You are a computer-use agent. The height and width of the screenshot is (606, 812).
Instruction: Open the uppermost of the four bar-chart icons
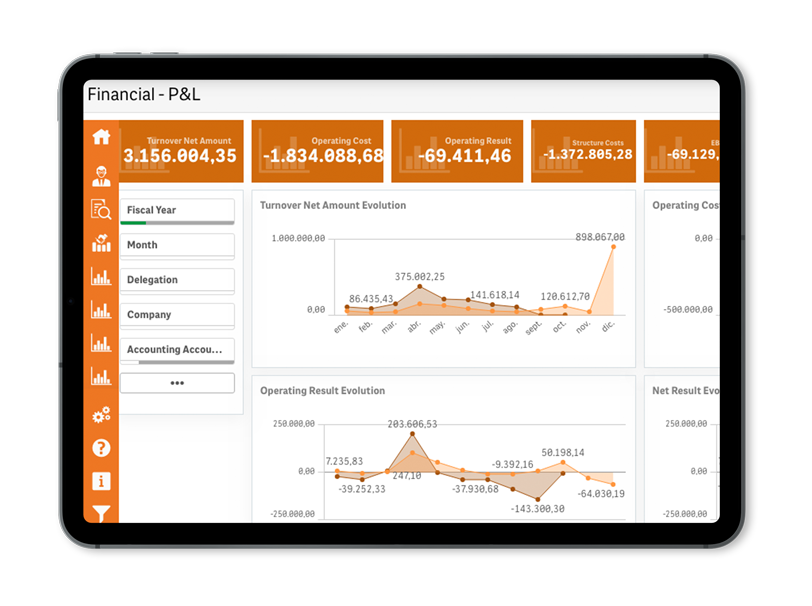[x=101, y=276]
